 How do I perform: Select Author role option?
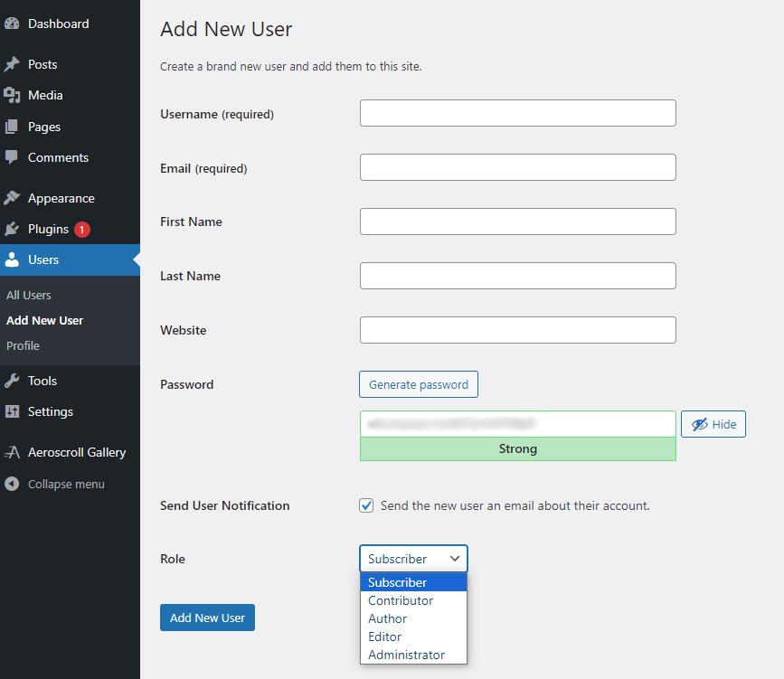click(x=413, y=618)
